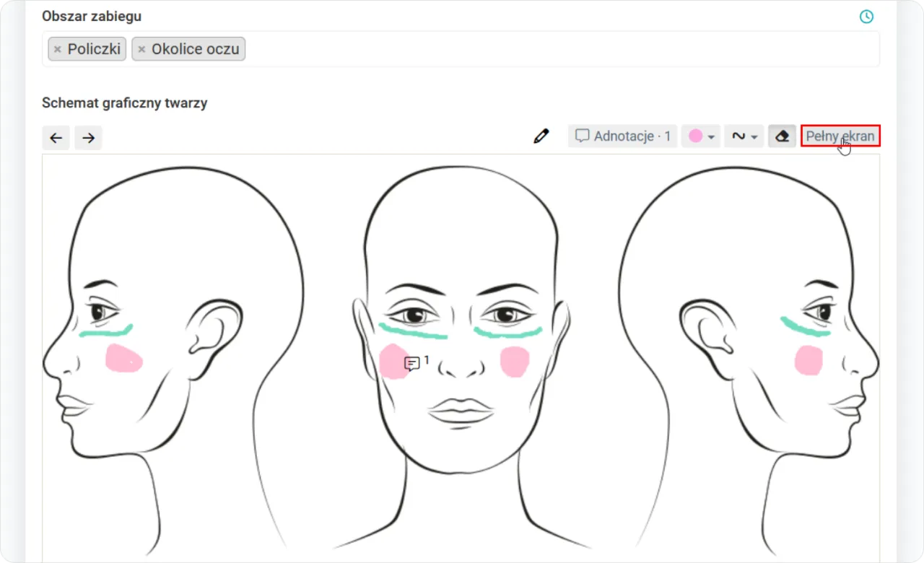Click the Okolice oczu tag label
Image resolution: width=924 pixels, height=563 pixels.
pos(196,49)
